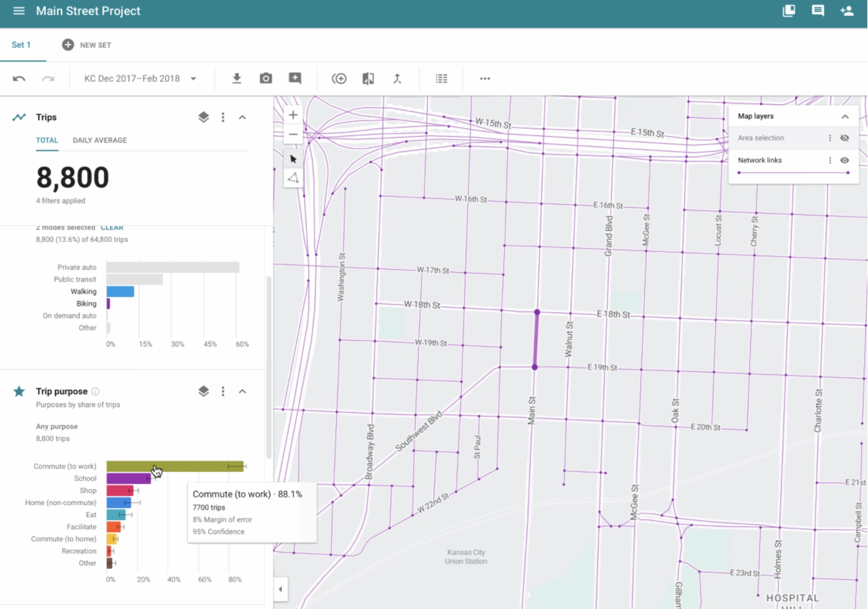Screen dimensions: 868x609
Task: Click the add area circle-plus toolbar icon
Action: coord(339,79)
